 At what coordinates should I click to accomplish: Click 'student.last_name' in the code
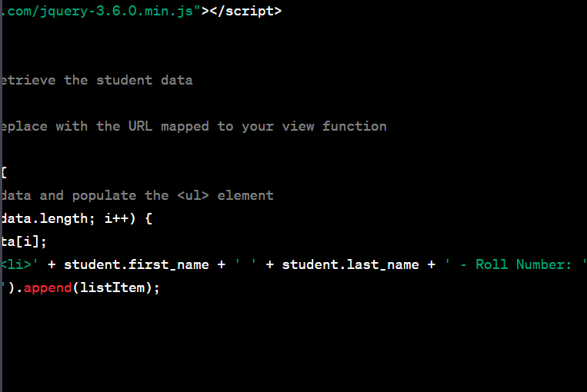point(350,264)
